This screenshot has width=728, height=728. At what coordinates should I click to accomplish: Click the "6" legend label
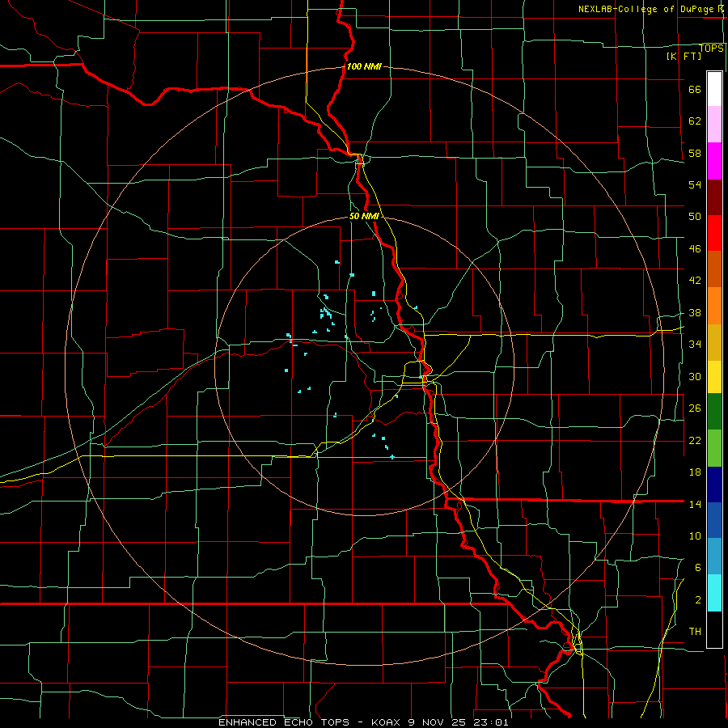(x=698, y=568)
